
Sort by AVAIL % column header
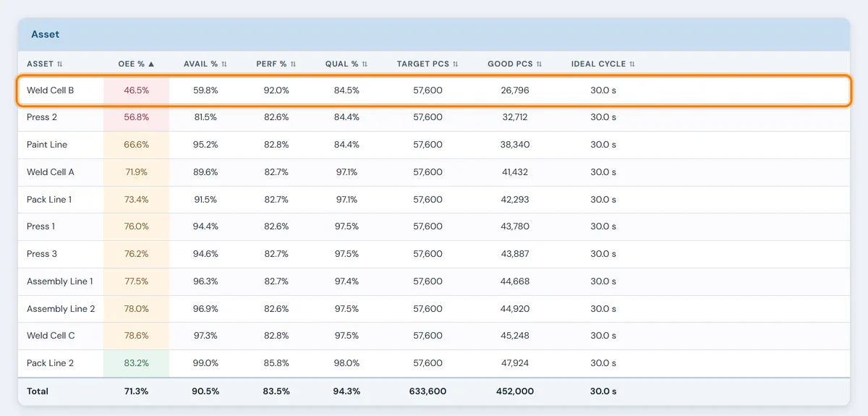[x=206, y=64]
